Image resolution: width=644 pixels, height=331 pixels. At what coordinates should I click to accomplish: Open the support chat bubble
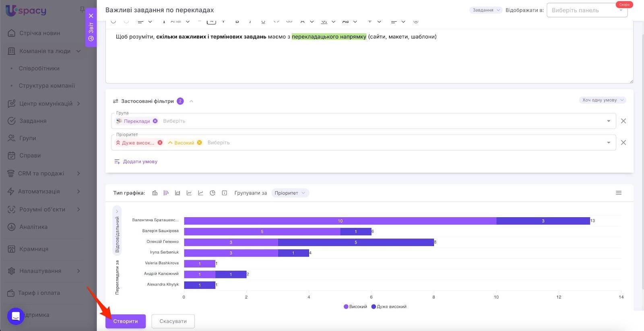click(16, 316)
